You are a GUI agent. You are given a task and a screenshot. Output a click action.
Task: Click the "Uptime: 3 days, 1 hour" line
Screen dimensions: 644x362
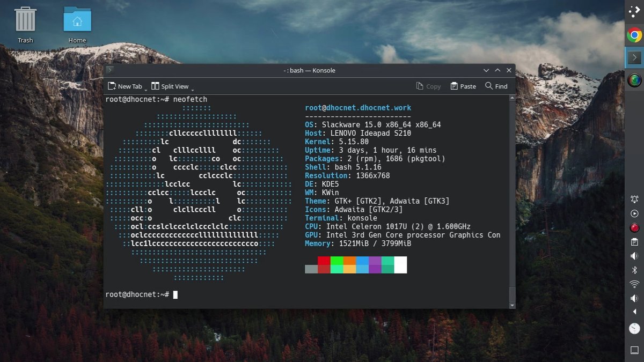point(371,151)
